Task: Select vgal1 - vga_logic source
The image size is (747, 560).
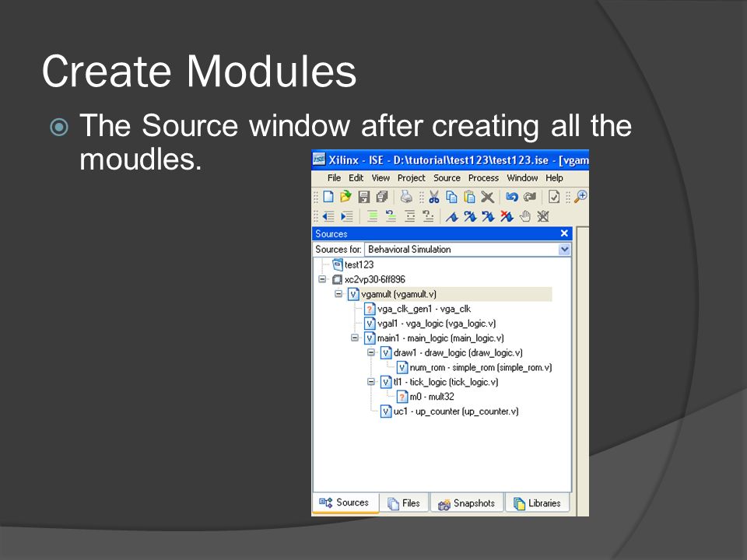Action: click(430, 324)
